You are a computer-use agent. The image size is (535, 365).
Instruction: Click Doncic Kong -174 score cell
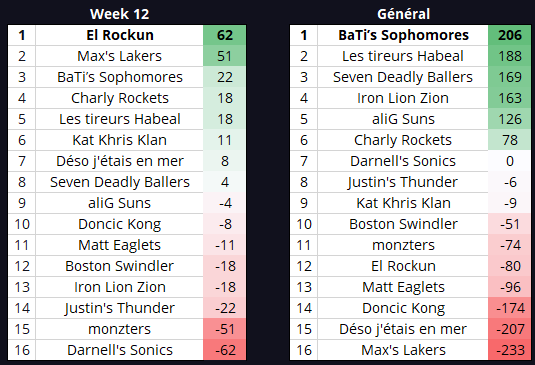pyautogui.click(x=509, y=308)
